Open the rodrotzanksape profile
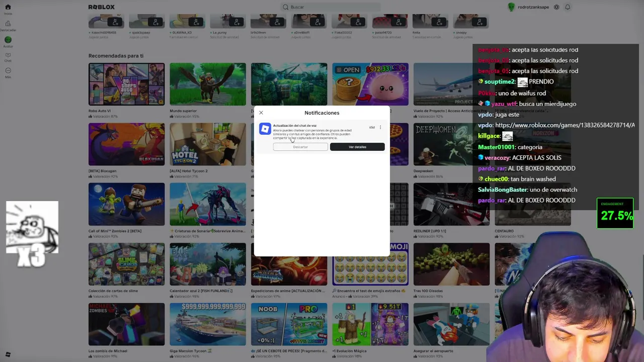This screenshot has width=644, height=362. pyautogui.click(x=529, y=7)
